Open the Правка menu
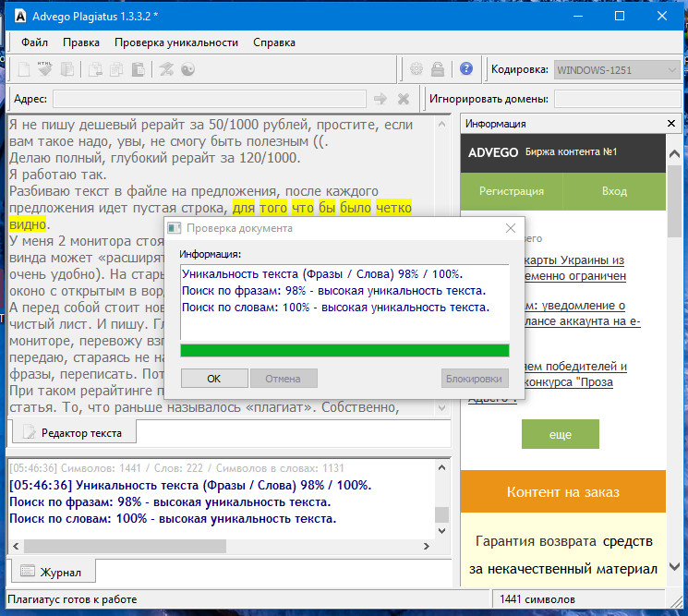 [x=81, y=42]
